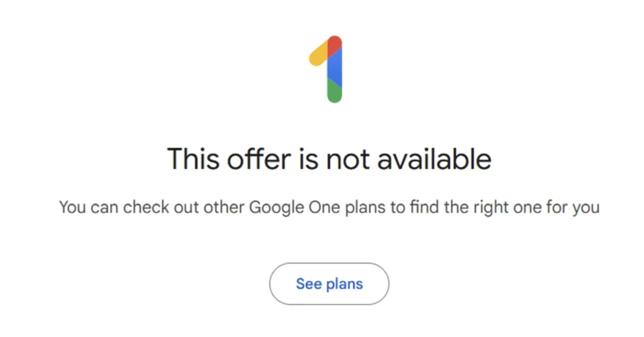The image size is (644, 337).
Task: Click the "This offer is not available" heading
Action: 329,159
